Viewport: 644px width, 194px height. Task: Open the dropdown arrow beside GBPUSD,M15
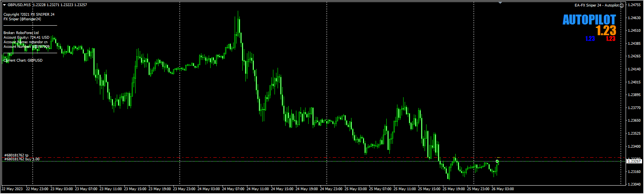5,5
